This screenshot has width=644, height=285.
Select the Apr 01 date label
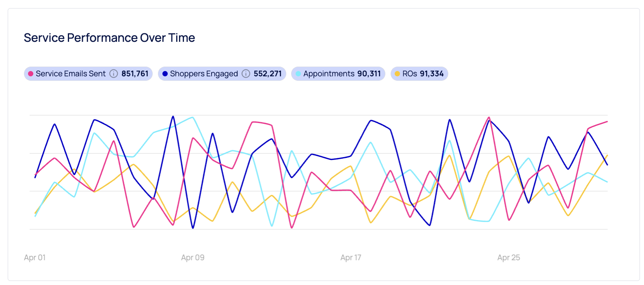tap(35, 257)
